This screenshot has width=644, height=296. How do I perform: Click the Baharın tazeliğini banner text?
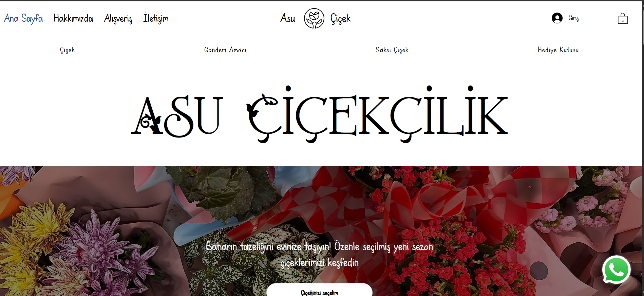(319, 254)
